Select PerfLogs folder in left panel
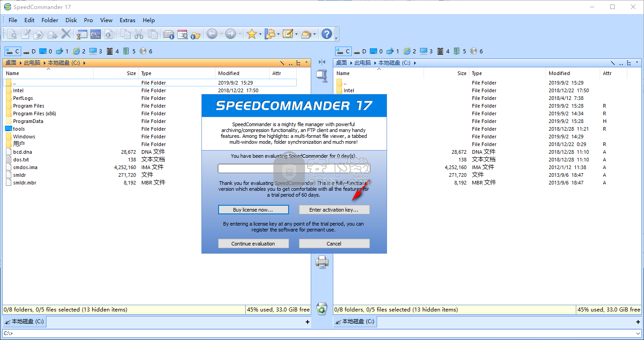 (x=23, y=98)
